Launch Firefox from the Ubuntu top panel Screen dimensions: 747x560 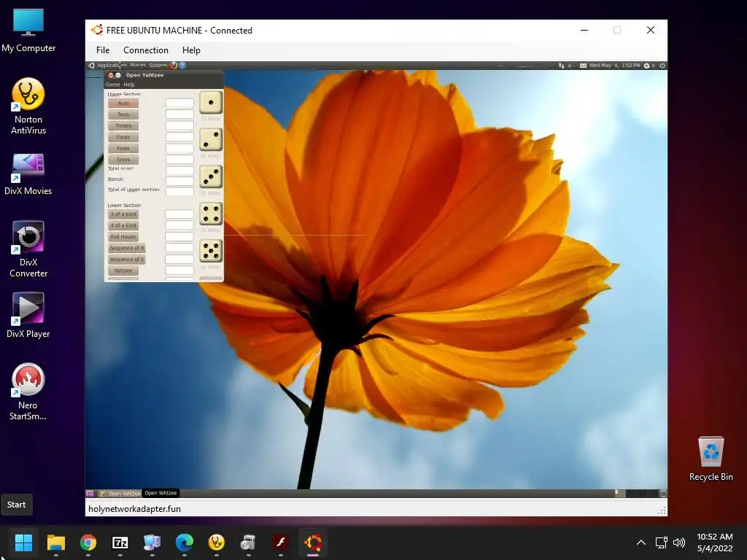click(x=174, y=65)
